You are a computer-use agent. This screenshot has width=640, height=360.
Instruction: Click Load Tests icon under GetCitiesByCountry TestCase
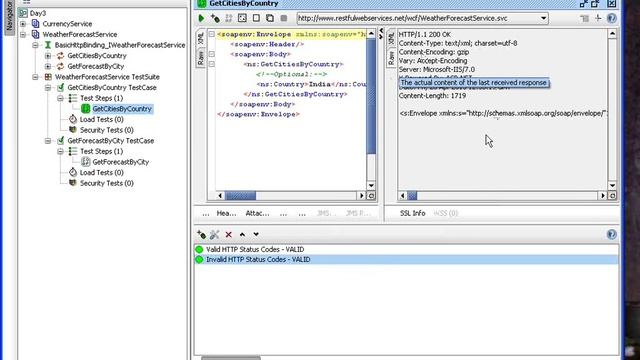[73, 119]
